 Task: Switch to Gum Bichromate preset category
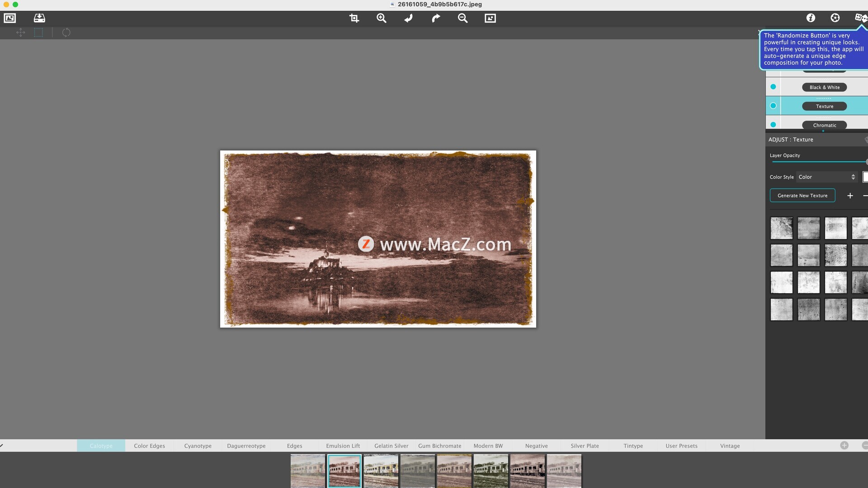[x=439, y=446]
